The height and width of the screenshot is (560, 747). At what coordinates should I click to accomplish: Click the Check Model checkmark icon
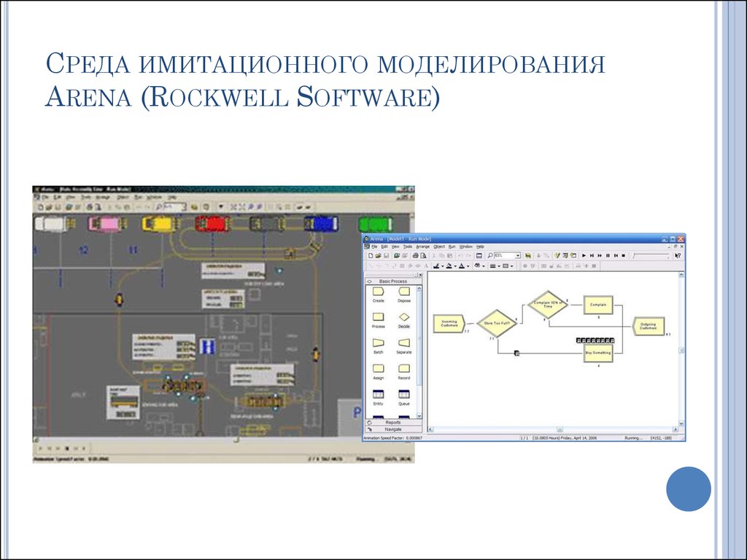557,256
